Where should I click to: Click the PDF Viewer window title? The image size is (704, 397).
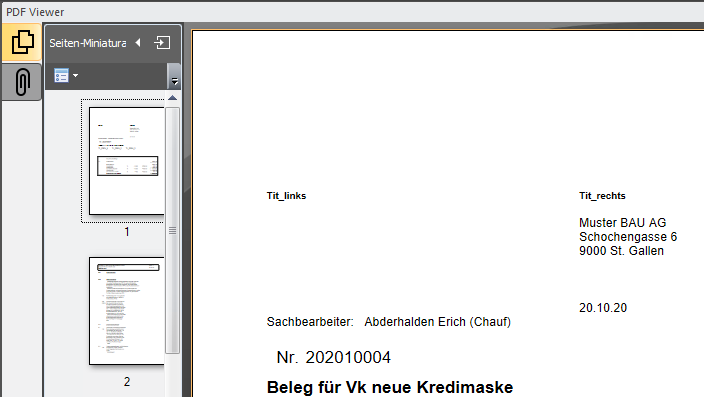[x=35, y=12]
